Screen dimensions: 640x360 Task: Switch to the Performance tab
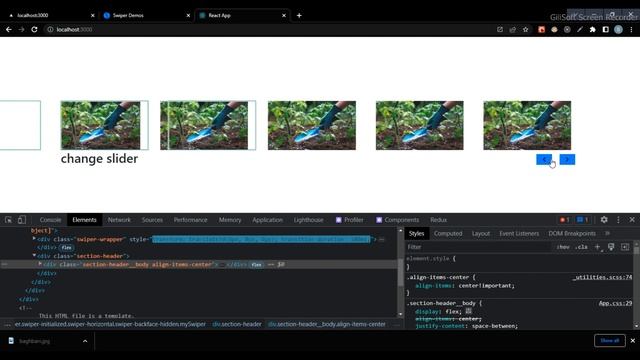coord(191,220)
